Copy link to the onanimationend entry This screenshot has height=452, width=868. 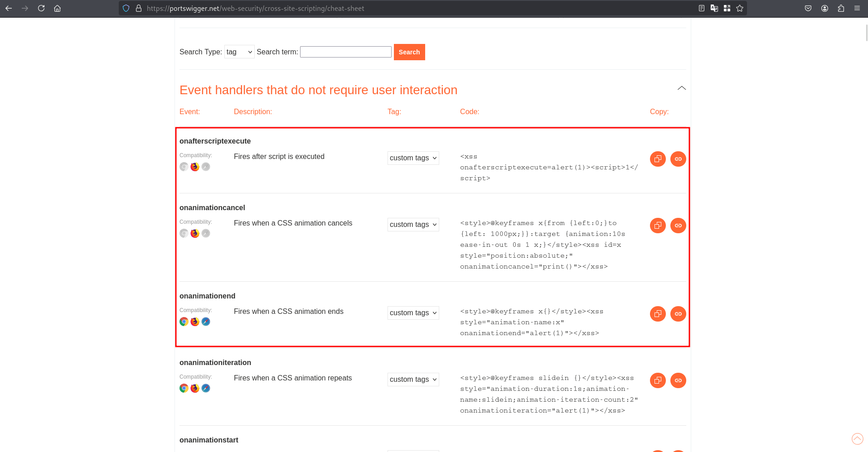point(678,314)
